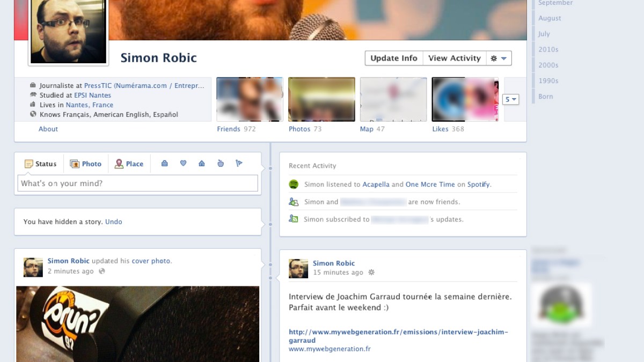The image size is (644, 362).
Task: Open Simon Robic name on cover photo post
Action: pyautogui.click(x=69, y=261)
